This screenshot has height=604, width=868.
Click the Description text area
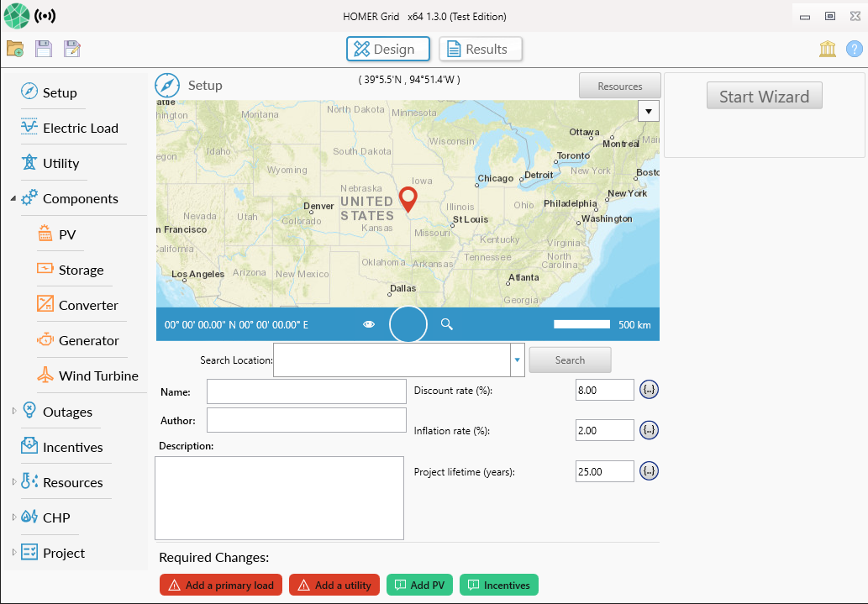coord(280,497)
